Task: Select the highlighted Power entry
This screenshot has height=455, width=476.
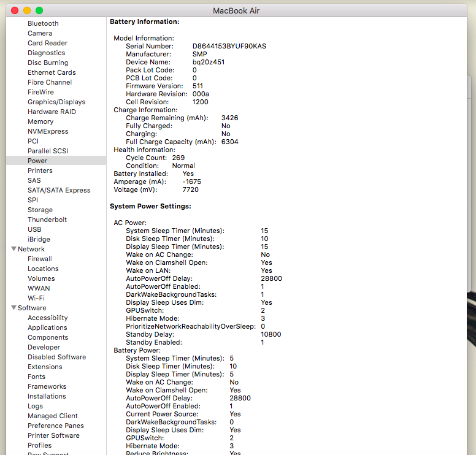Action: [56, 161]
